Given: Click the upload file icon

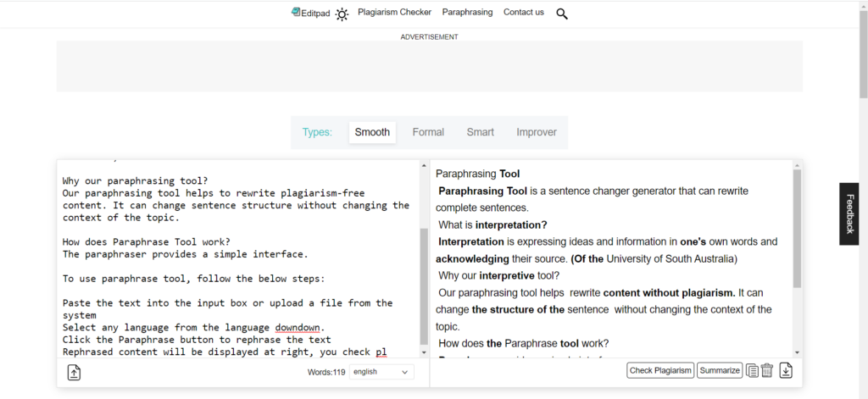Looking at the screenshot, I should tap(75, 373).
